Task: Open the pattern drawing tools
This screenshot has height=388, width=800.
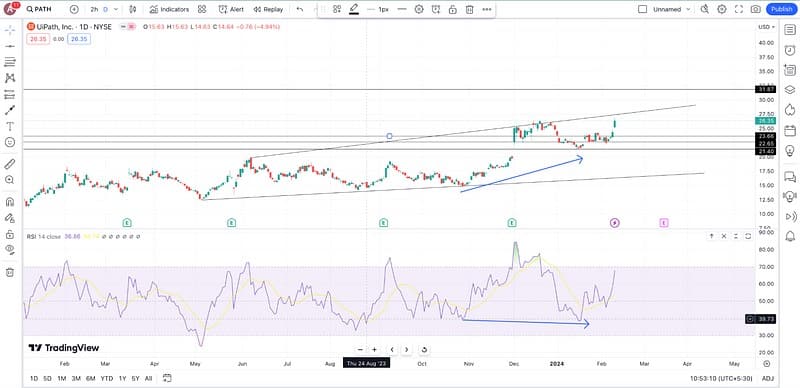Action: tap(10, 78)
